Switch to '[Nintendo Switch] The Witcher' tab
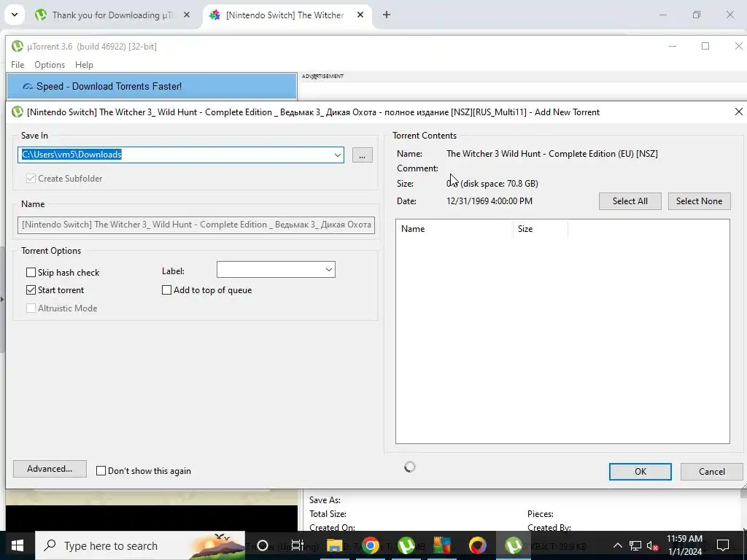747x560 pixels. (x=285, y=15)
